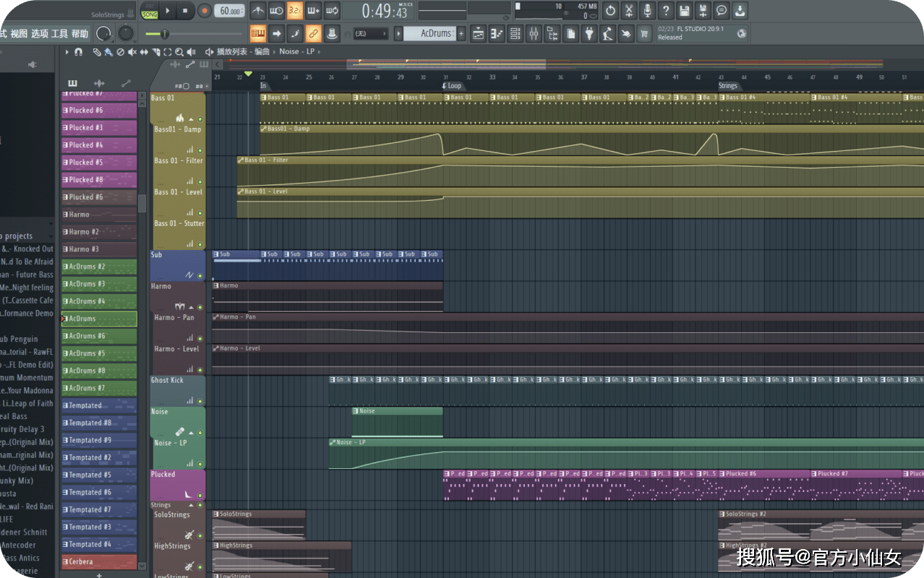Screen dimensions: 924x578
Task: Expand the pattern selector left arrow
Action: click(398, 33)
